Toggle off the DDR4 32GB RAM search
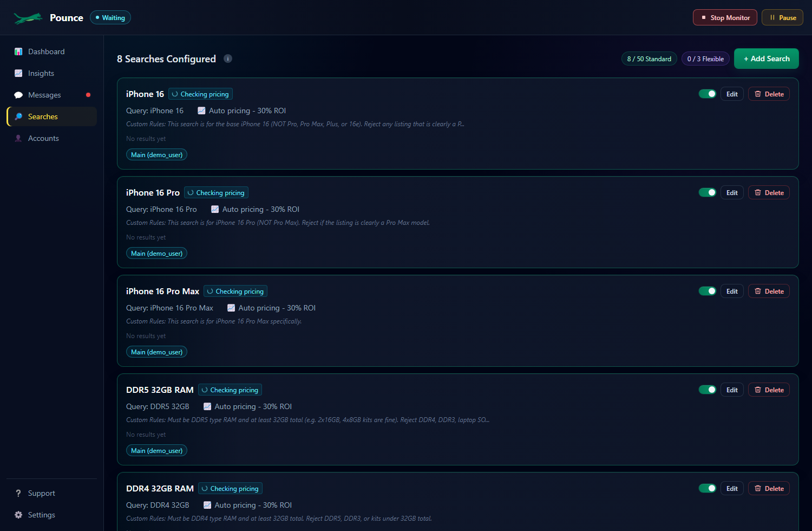812x531 pixels. pyautogui.click(x=708, y=488)
